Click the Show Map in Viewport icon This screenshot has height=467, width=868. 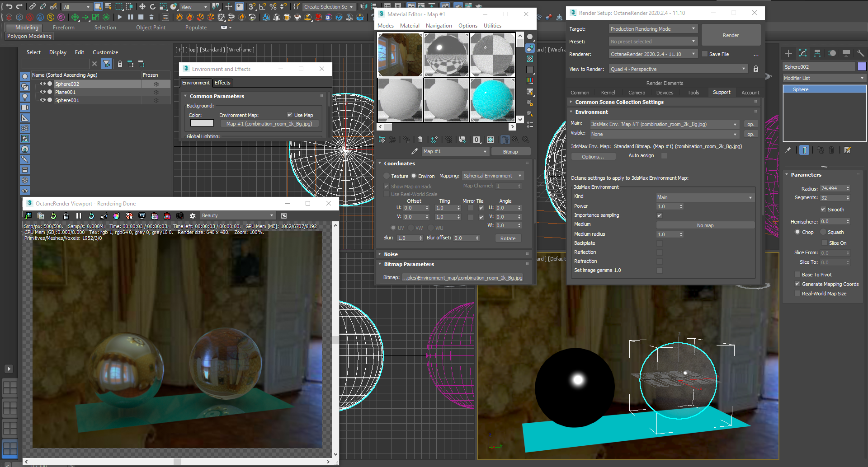tap(490, 140)
